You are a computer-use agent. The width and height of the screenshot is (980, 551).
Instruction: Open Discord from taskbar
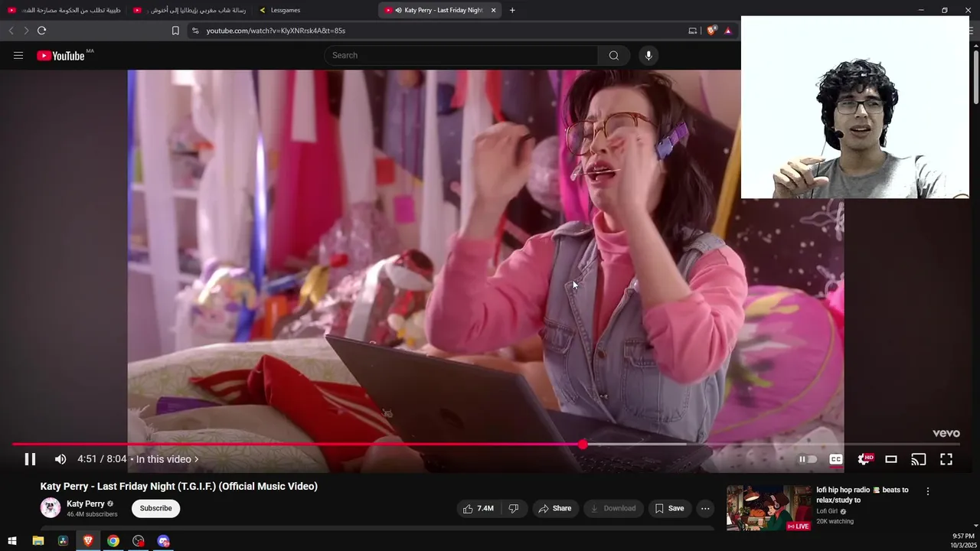[164, 541]
